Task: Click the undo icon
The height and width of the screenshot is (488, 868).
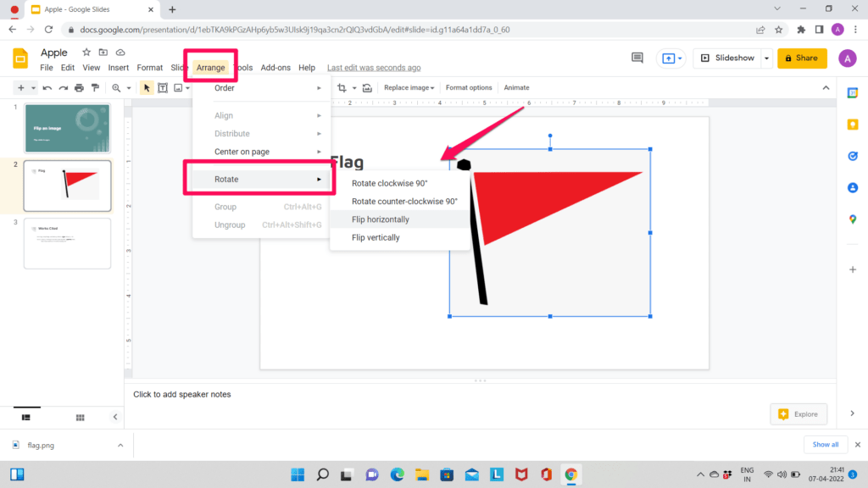Action: [x=48, y=87]
